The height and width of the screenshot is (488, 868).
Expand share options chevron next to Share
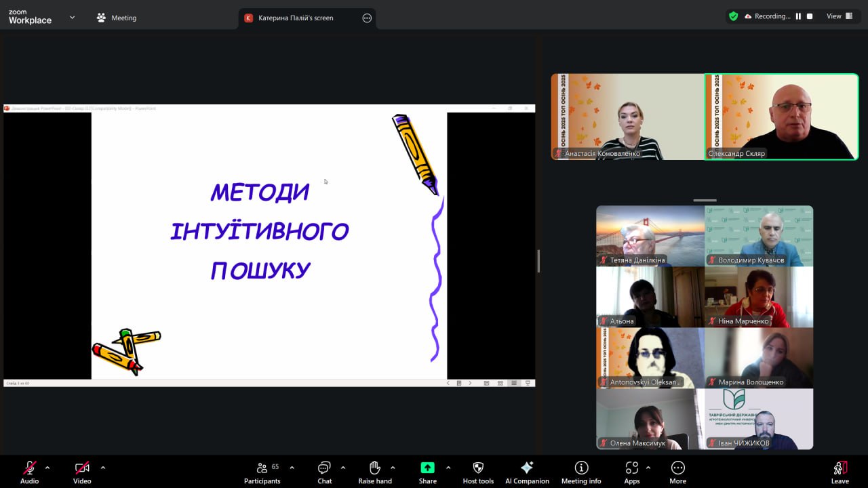tap(448, 468)
